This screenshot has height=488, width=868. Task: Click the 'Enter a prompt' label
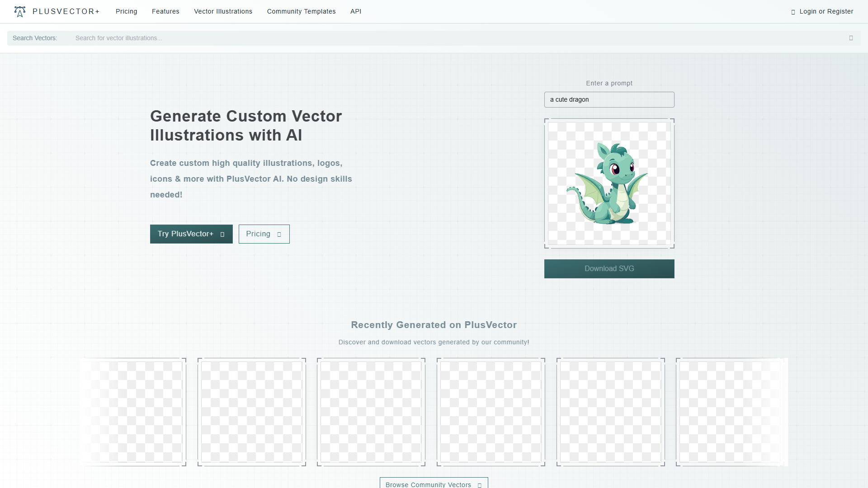click(x=609, y=83)
